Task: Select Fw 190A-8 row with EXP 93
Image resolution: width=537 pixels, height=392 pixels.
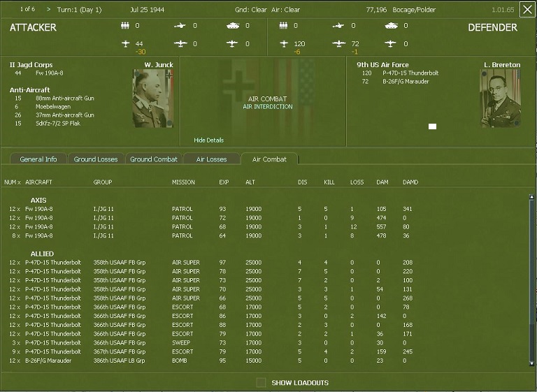Action: click(x=210, y=209)
